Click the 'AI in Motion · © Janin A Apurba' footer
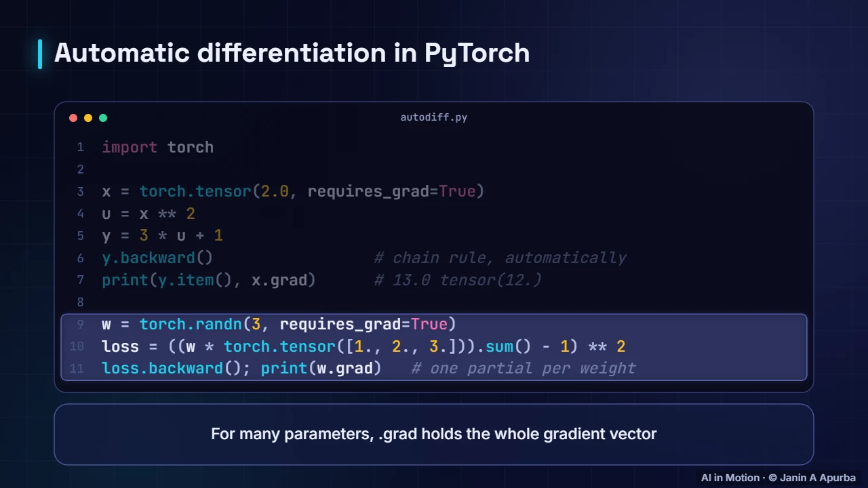Screen dimensions: 868x488 click(778, 478)
